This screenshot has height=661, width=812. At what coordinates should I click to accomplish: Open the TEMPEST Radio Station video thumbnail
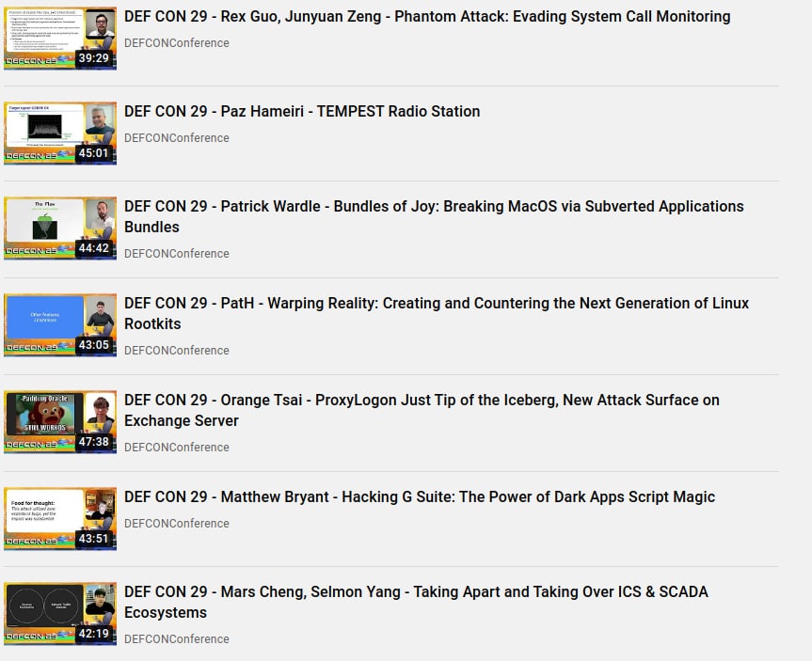click(60, 134)
